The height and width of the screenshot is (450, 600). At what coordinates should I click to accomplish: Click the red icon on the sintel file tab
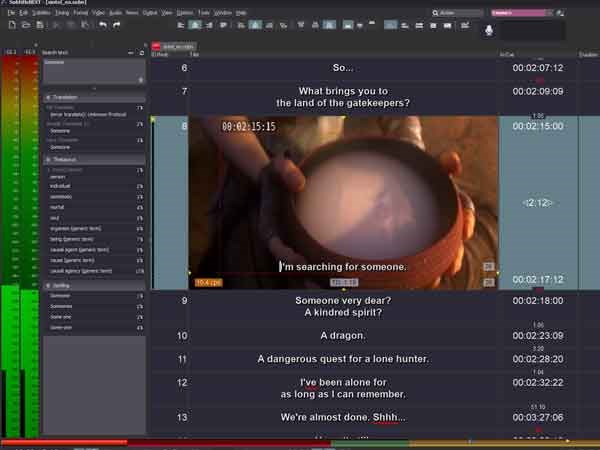click(x=156, y=47)
